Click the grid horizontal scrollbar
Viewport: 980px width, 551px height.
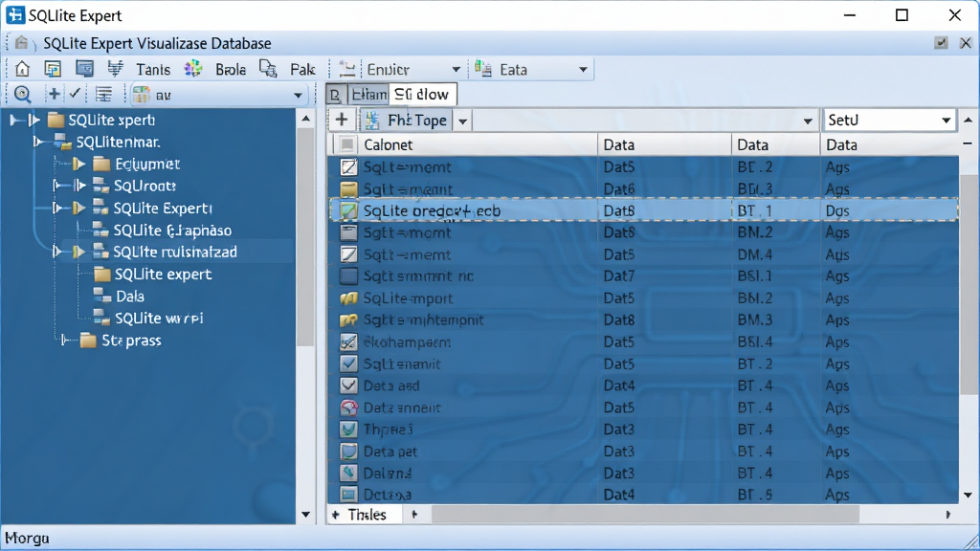point(645,515)
